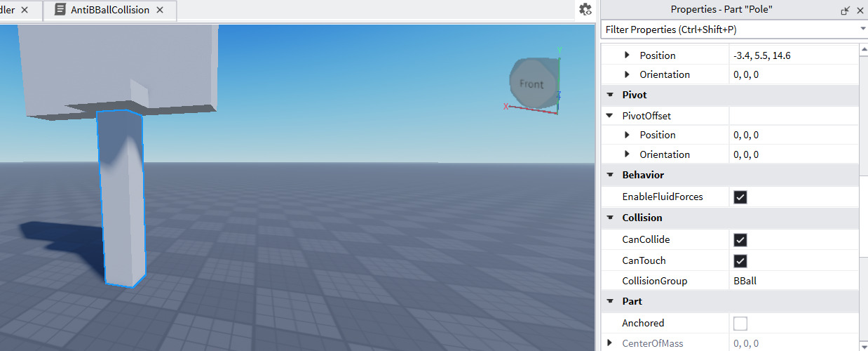Focus the Filter Properties search field
The width and height of the screenshot is (868, 351).
[x=729, y=29]
